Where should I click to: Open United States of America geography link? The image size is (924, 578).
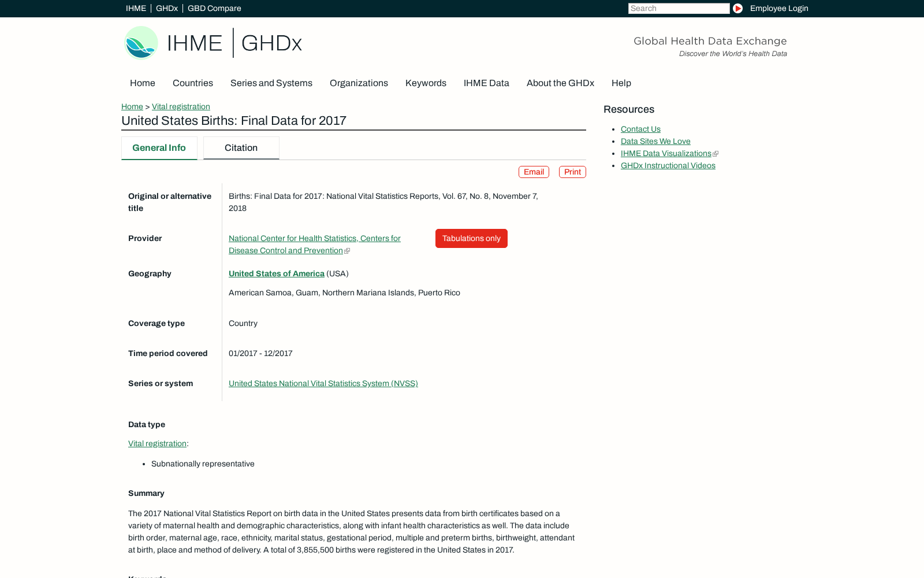pyautogui.click(x=277, y=273)
